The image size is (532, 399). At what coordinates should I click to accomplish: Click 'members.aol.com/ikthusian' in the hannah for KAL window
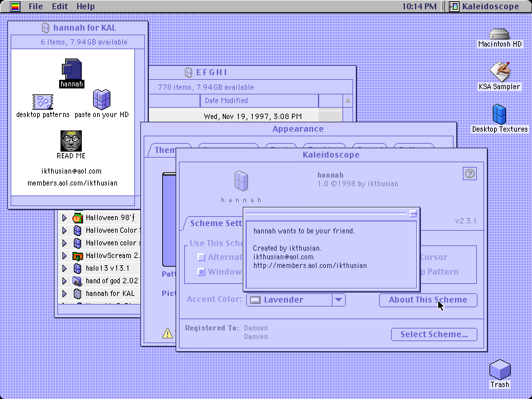(72, 184)
